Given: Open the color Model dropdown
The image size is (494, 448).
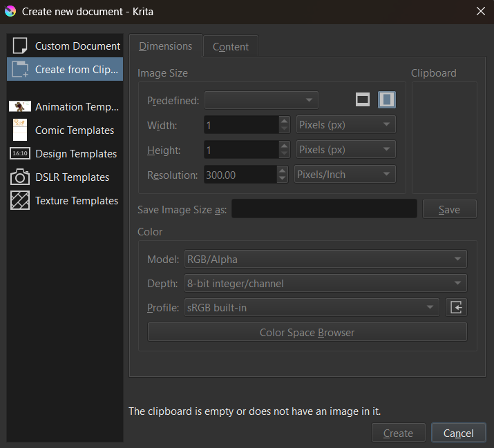Looking at the screenshot, I should [x=325, y=259].
